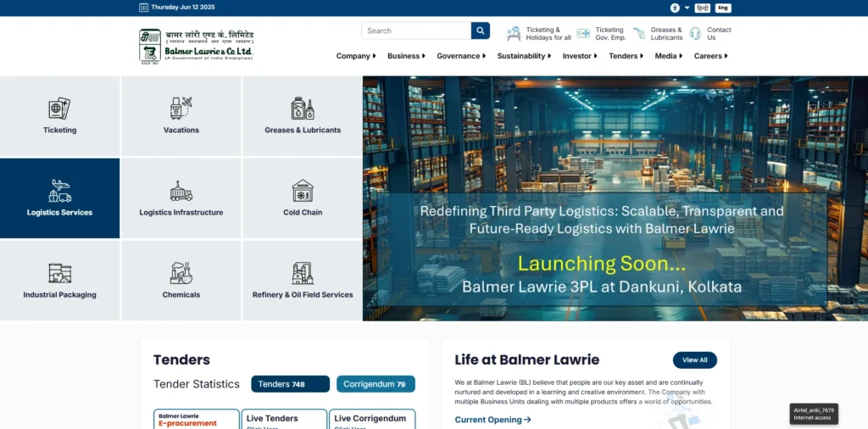Click the Airtel network status tooltip
The width and height of the screenshot is (868, 429).
pos(813,414)
